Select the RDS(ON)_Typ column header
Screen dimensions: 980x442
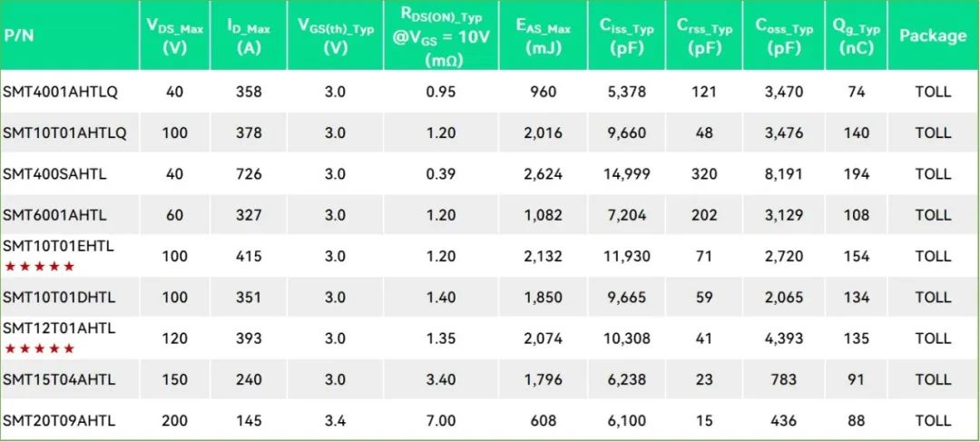pos(441,36)
